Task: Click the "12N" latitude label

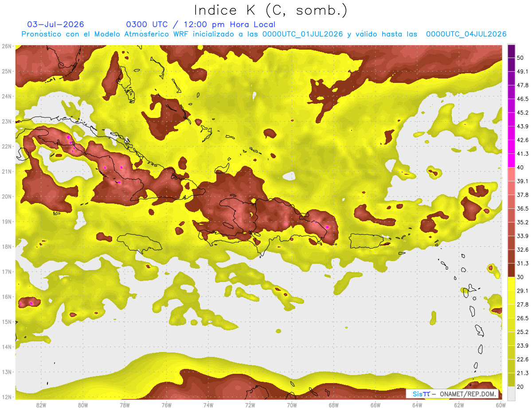Action: 7,397
